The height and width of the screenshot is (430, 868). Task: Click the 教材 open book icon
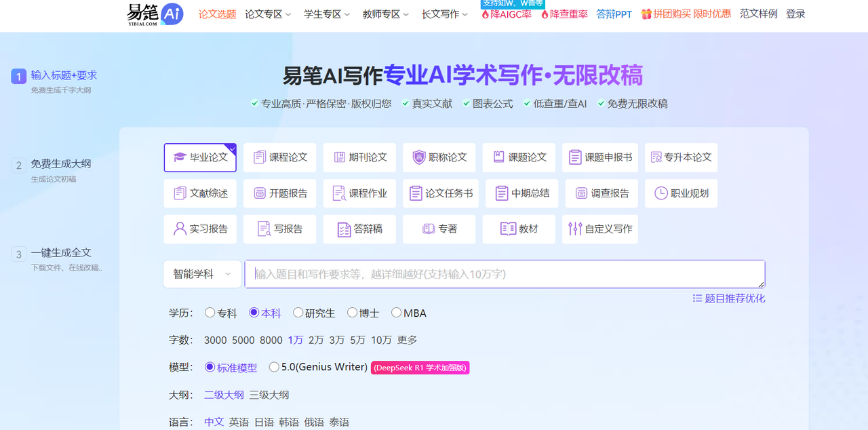point(509,229)
